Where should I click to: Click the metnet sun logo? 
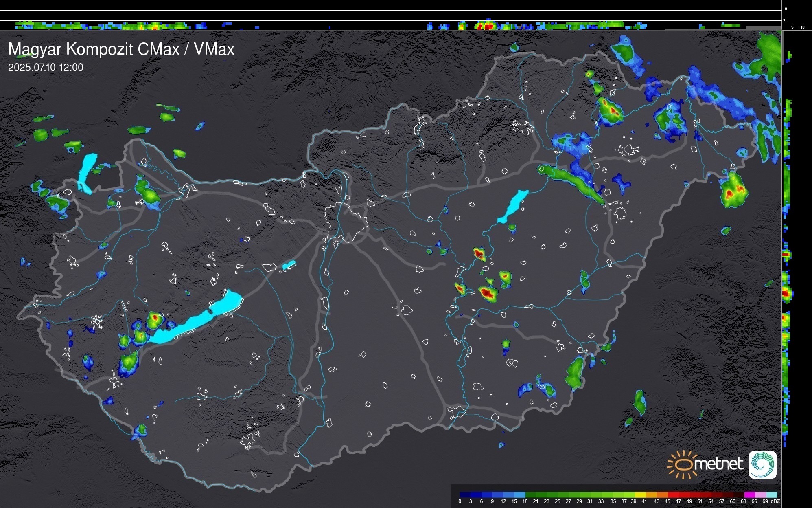click(681, 464)
